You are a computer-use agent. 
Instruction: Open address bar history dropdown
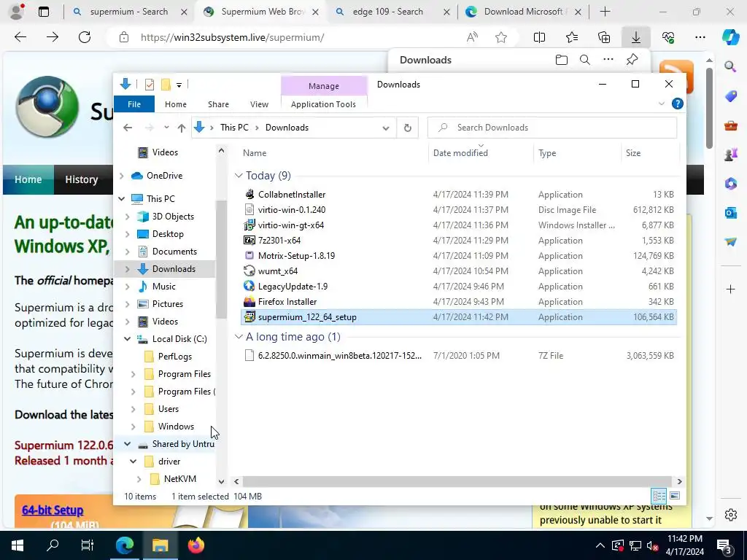coord(385,128)
